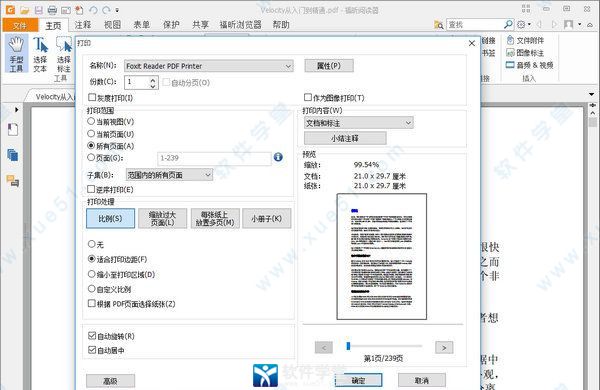Click the 每张纸上放置多页 button
Screen dimensions: 600x390
(215, 219)
